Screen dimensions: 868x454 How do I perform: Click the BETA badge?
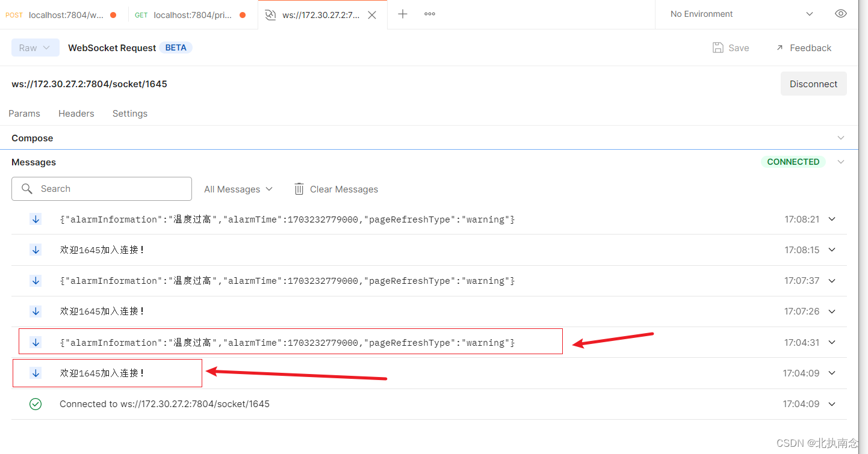click(x=176, y=48)
